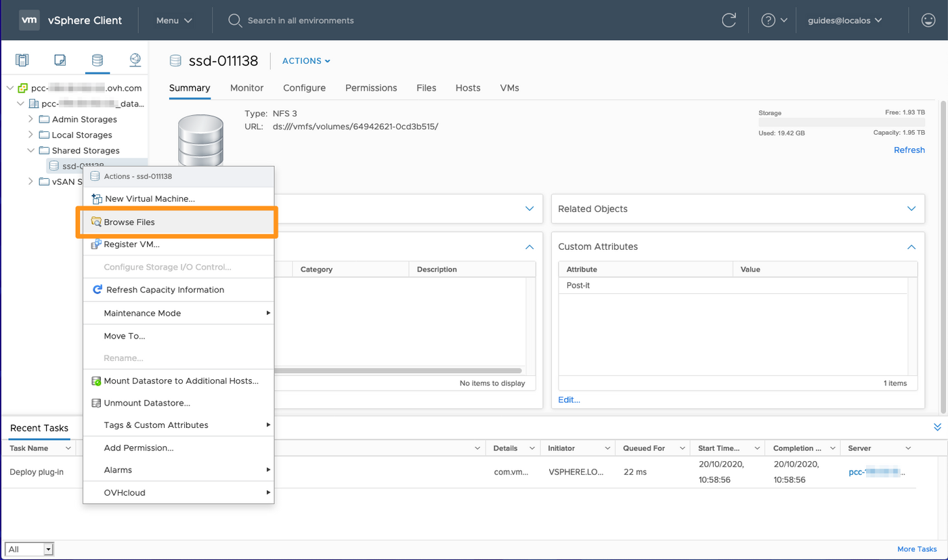948x560 pixels.
Task: Click the storage usage capacity bar
Action: pos(841,123)
